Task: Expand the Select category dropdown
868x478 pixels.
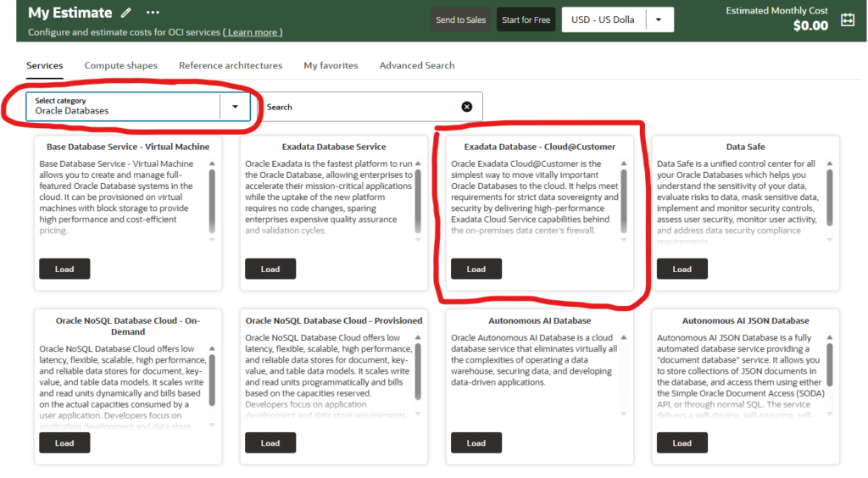Action: pyautogui.click(x=235, y=107)
